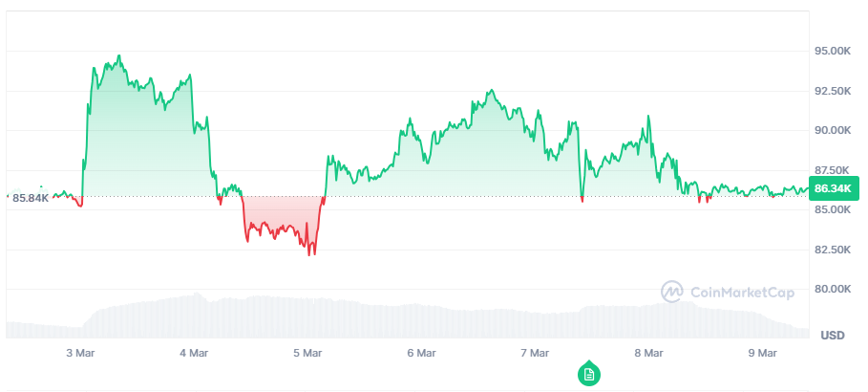The height and width of the screenshot is (392, 868).
Task: Click the 82.50K price axis label
Action: point(836,250)
